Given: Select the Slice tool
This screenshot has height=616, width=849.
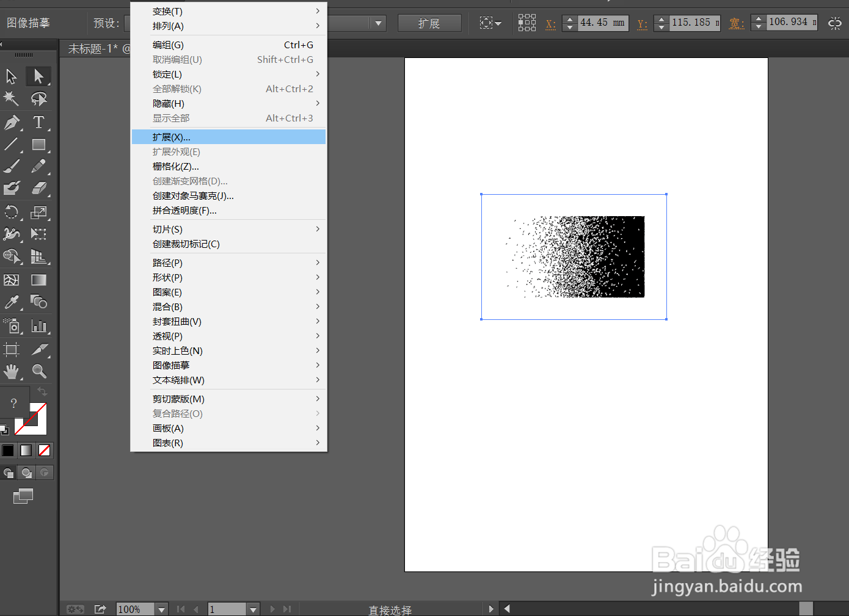Looking at the screenshot, I should coord(38,349).
